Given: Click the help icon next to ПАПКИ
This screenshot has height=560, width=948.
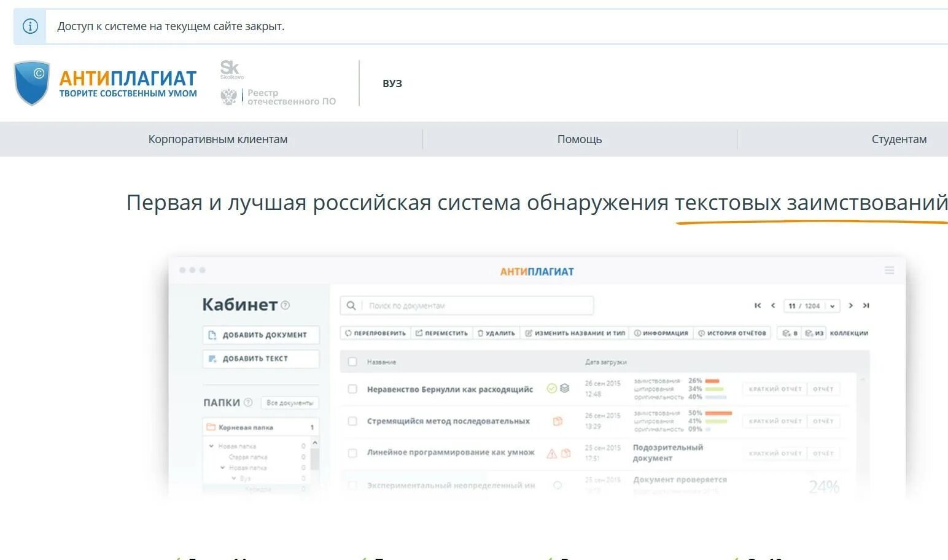Looking at the screenshot, I should [248, 403].
